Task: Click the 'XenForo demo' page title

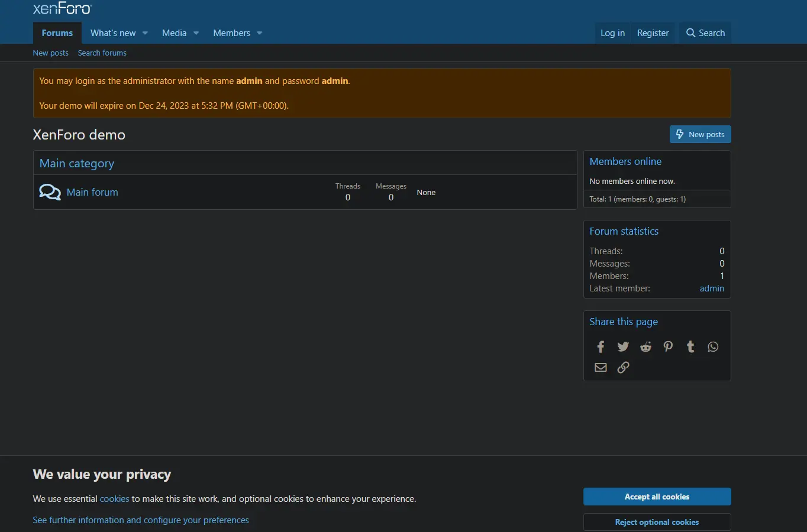Action: [x=79, y=135]
